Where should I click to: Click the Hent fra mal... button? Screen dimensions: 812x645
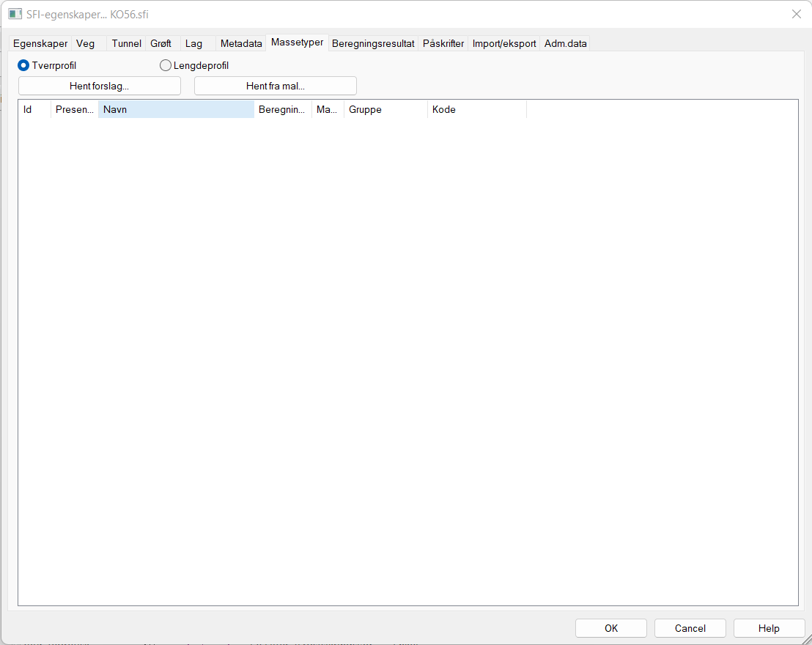coord(275,86)
